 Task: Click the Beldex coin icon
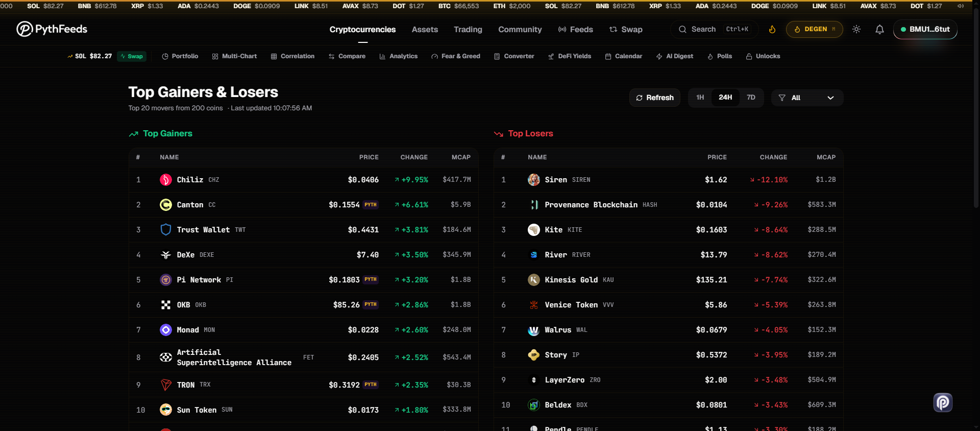(534, 405)
